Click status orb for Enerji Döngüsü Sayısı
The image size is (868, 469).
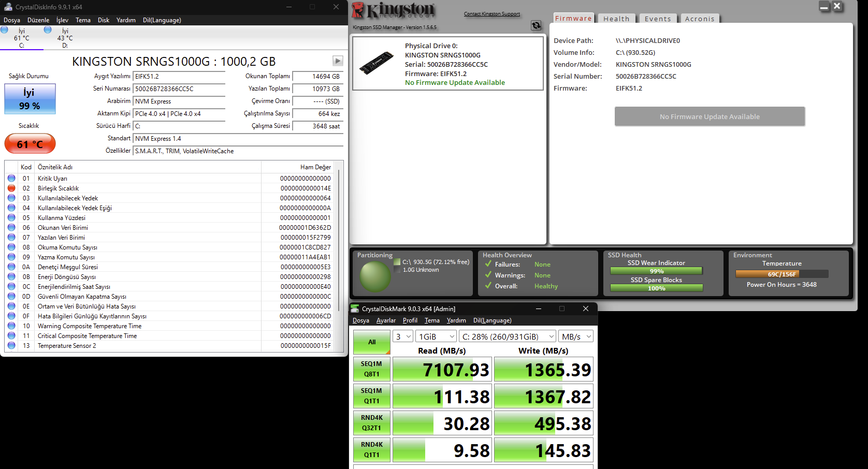pos(11,276)
